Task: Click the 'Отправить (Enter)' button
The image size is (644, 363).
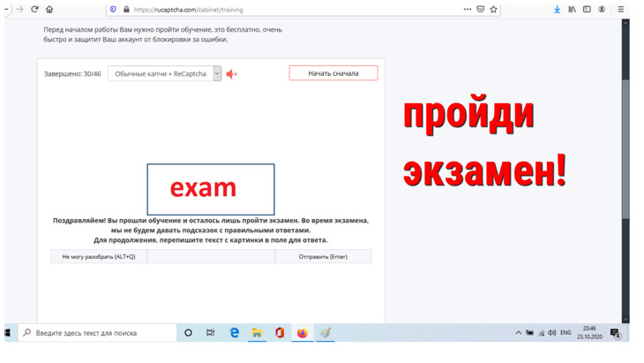Action: (x=323, y=256)
